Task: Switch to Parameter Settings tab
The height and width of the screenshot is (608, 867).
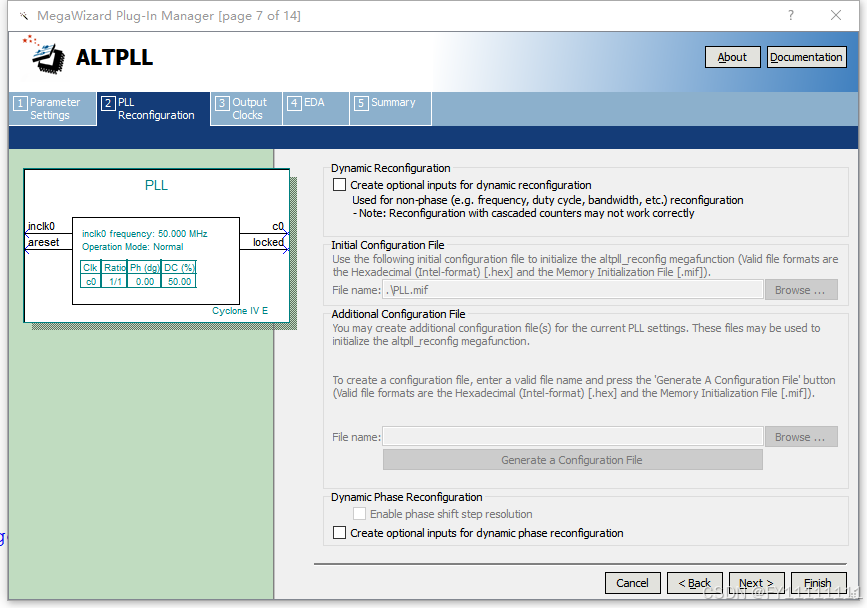Action: 54,109
